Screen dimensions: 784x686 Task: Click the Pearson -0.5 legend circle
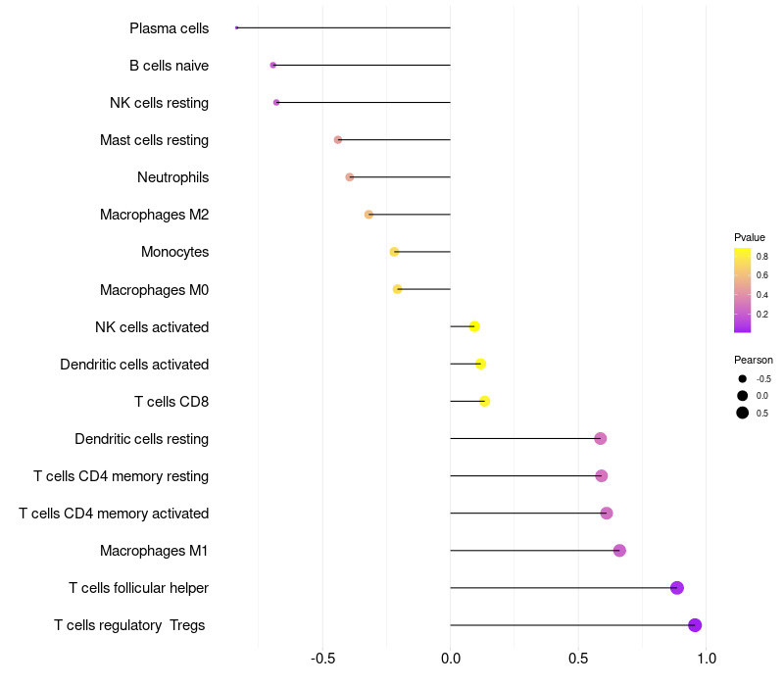coord(742,379)
